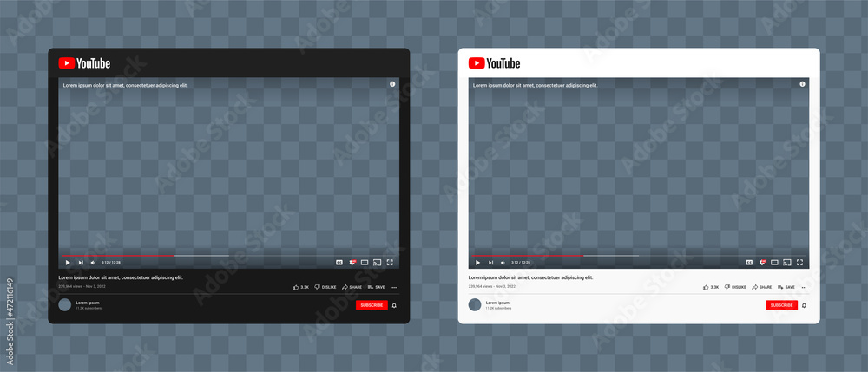868x372 pixels.
Task: Cast the video from the dark player
Action: (x=377, y=263)
